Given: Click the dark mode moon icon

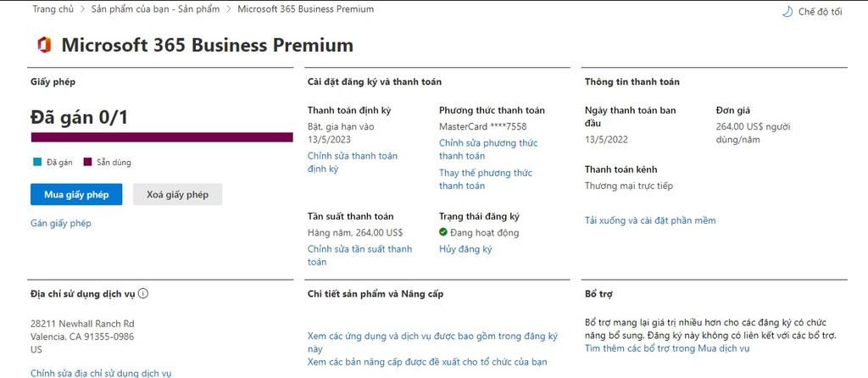Looking at the screenshot, I should (787, 12).
